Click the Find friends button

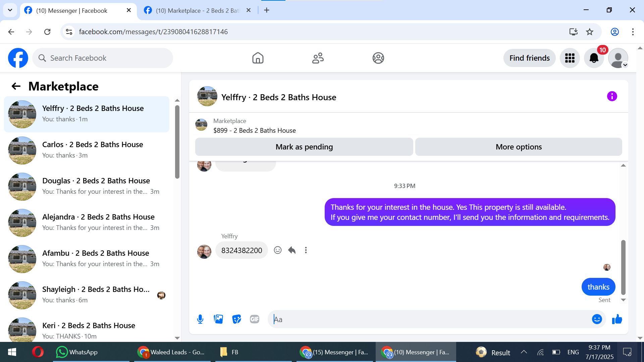529,58
